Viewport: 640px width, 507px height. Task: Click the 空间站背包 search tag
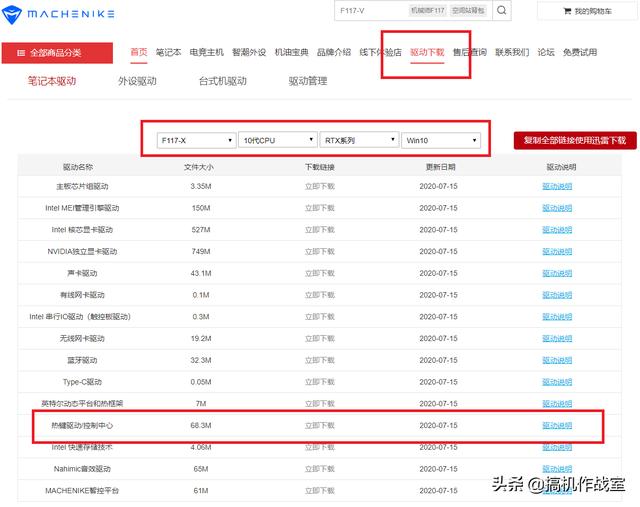pyautogui.click(x=468, y=11)
